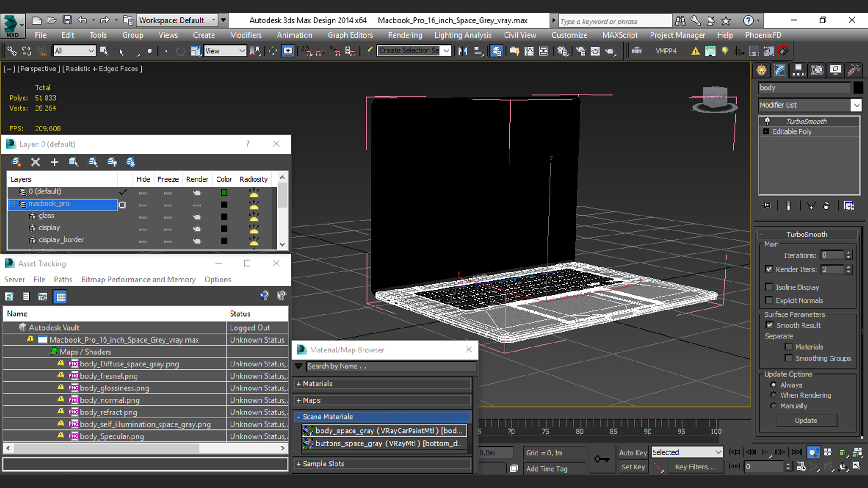Click the Undo arrow in title bar
868x488 pixels.
pos(82,20)
